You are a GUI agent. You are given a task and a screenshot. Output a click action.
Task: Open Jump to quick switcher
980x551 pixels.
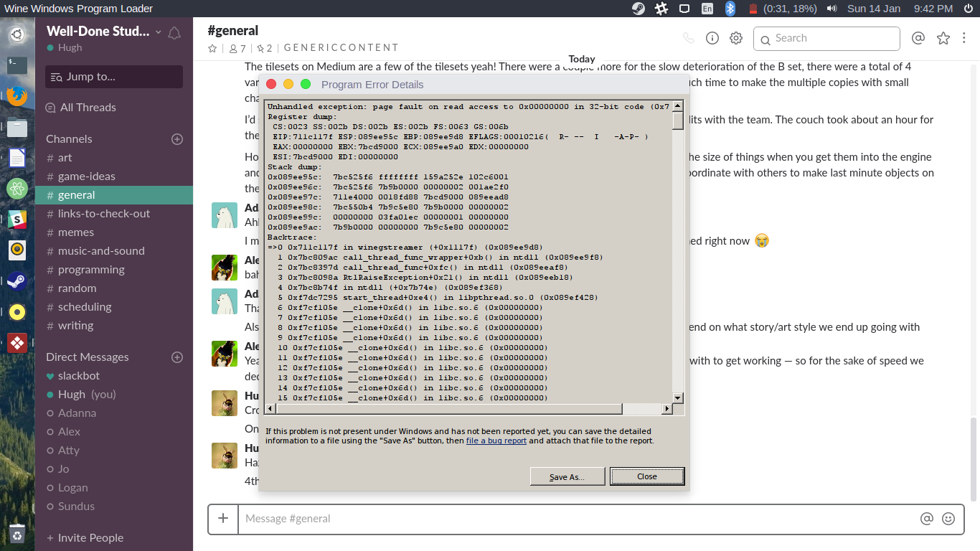point(114,77)
